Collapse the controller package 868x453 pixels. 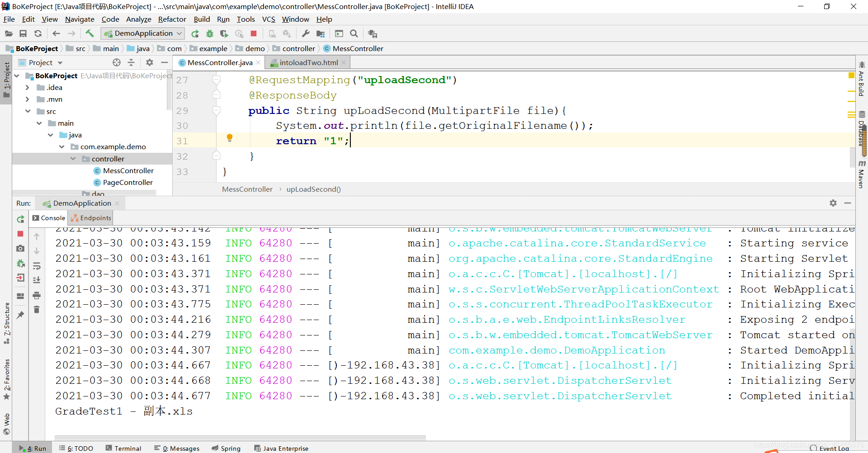coord(73,159)
